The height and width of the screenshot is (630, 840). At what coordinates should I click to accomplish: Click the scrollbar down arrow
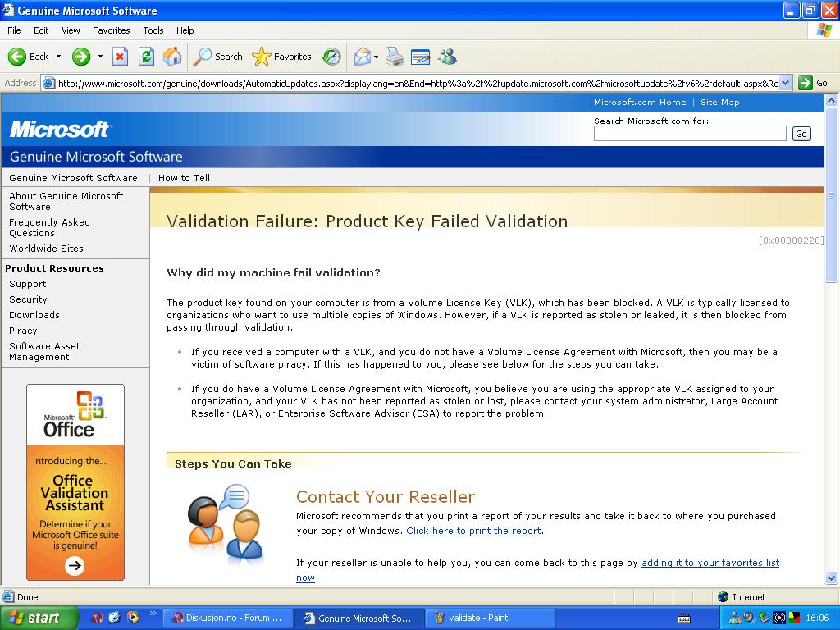[x=832, y=577]
